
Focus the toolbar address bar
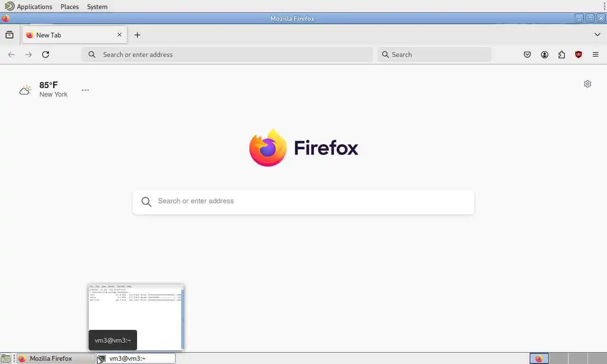click(227, 55)
